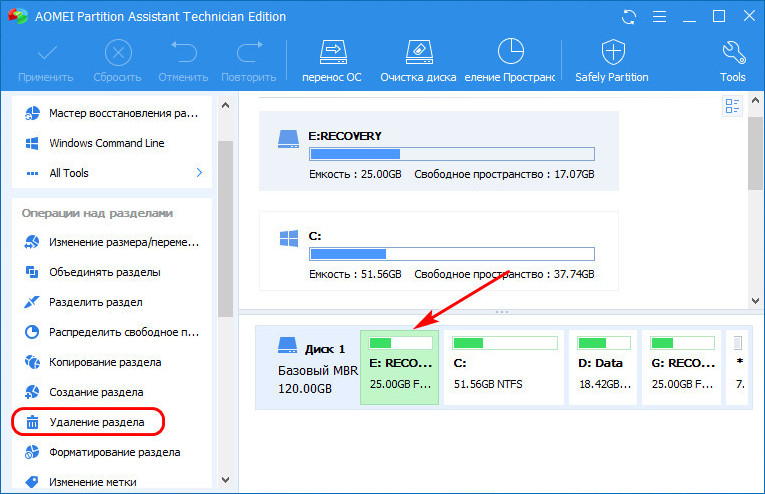Click the left panel scrollbar thumb
This screenshot has height=494, width=765.
(225, 229)
